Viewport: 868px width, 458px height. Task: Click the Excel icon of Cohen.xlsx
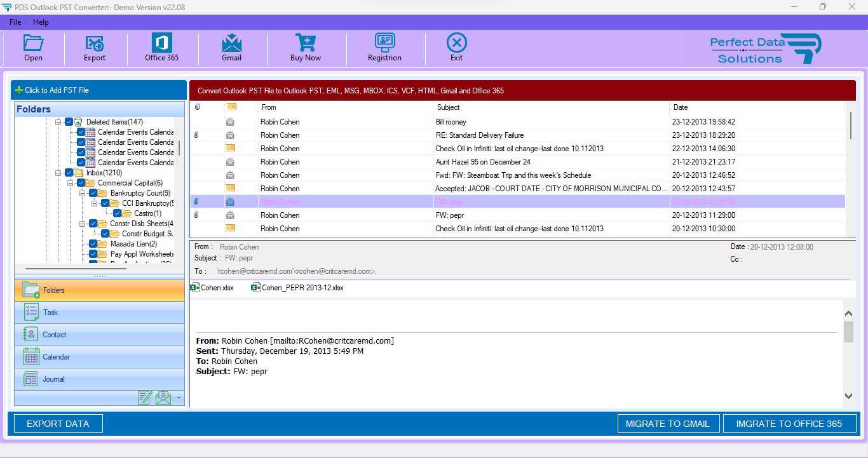[195, 288]
